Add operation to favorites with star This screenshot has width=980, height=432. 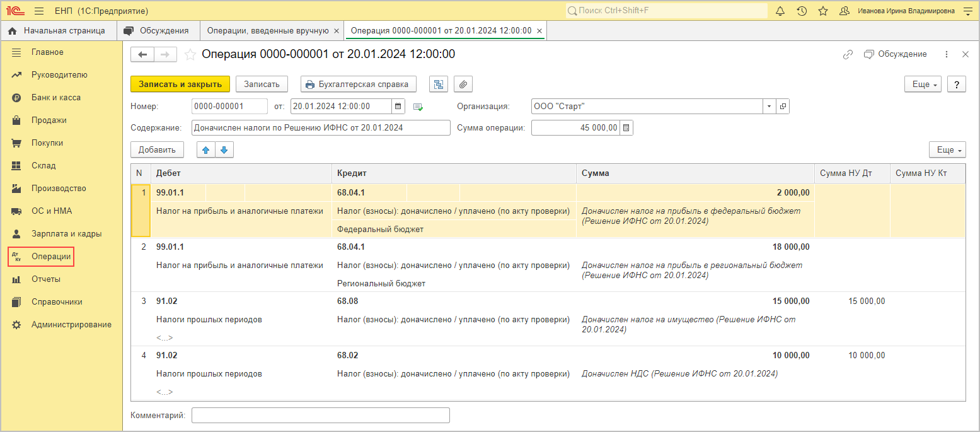[x=190, y=55]
